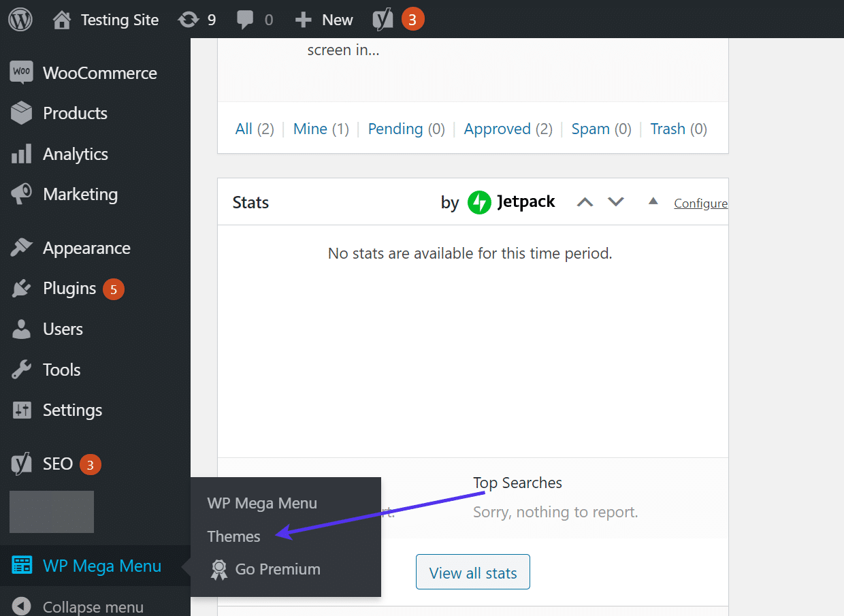Open the New content menu
Viewport: 844px width, 616px height.
coord(324,20)
